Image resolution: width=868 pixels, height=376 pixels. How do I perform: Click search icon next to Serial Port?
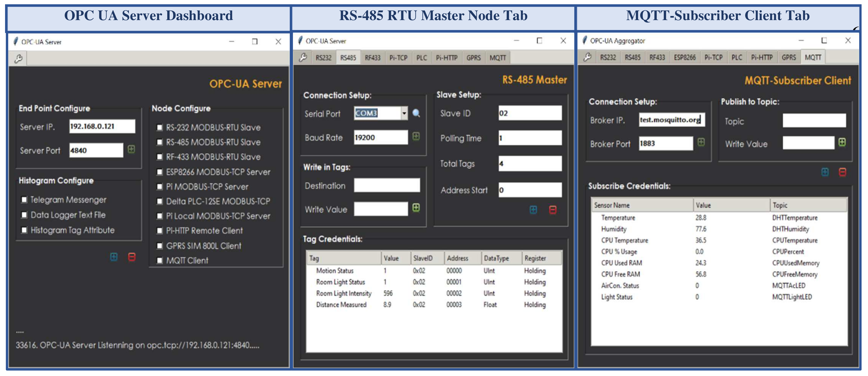click(416, 113)
